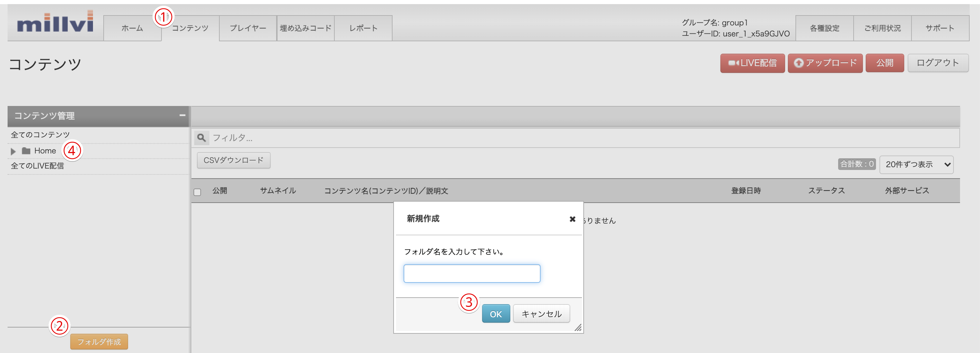Toggle the select-all checkbox in table header
980x353 pixels.
click(197, 192)
